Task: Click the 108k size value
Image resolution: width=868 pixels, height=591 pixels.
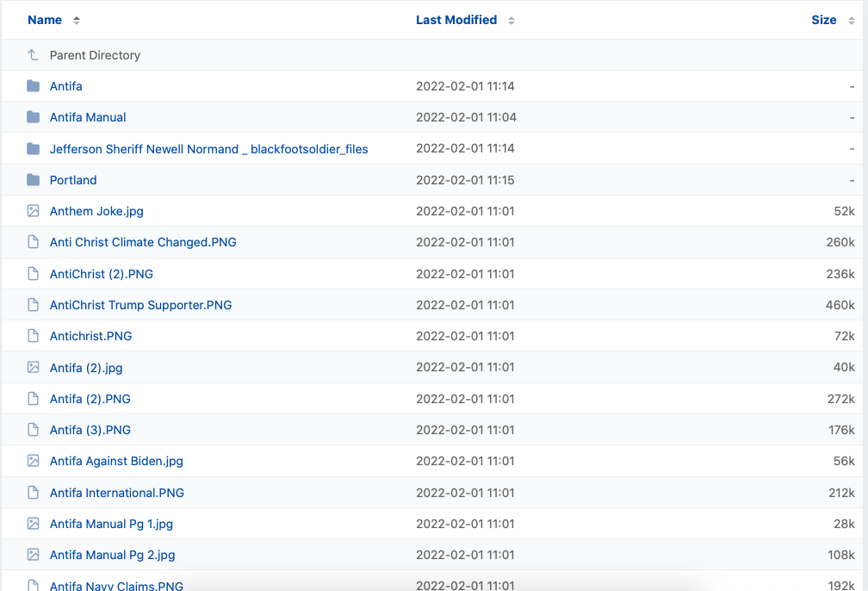Action: tap(841, 555)
